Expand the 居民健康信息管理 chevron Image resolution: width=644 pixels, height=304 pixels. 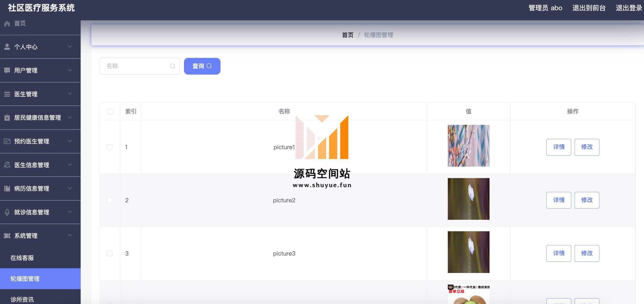click(70, 118)
